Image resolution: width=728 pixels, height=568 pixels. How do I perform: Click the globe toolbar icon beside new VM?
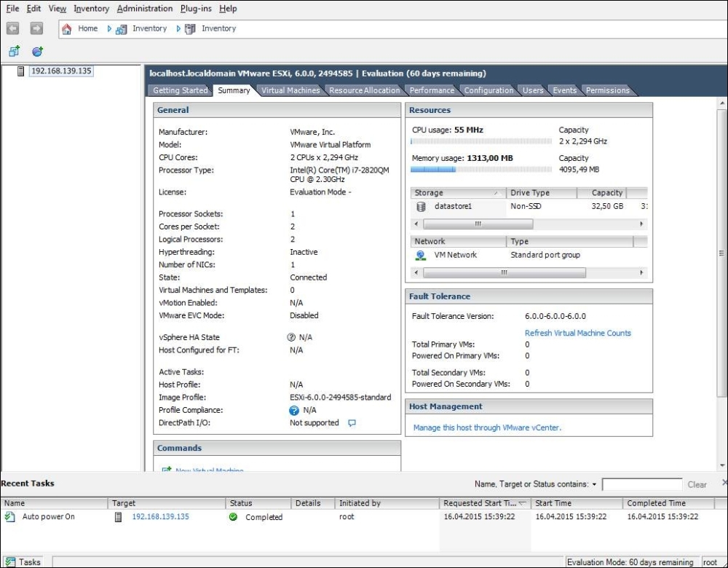(x=38, y=51)
